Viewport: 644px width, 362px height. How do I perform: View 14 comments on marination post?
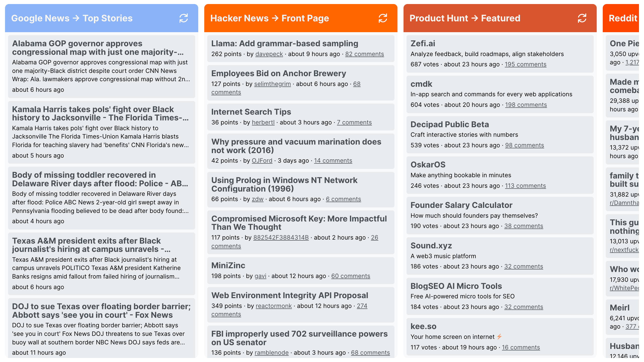333,161
